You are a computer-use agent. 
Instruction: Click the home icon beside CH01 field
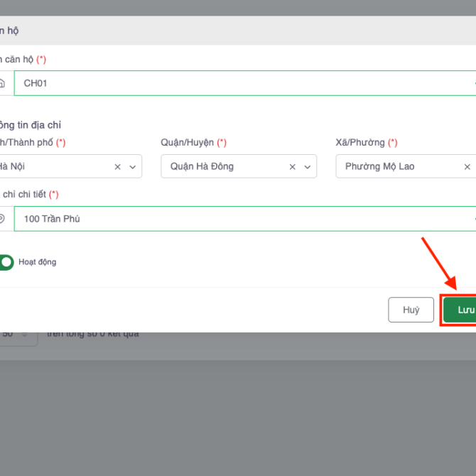click(3, 83)
